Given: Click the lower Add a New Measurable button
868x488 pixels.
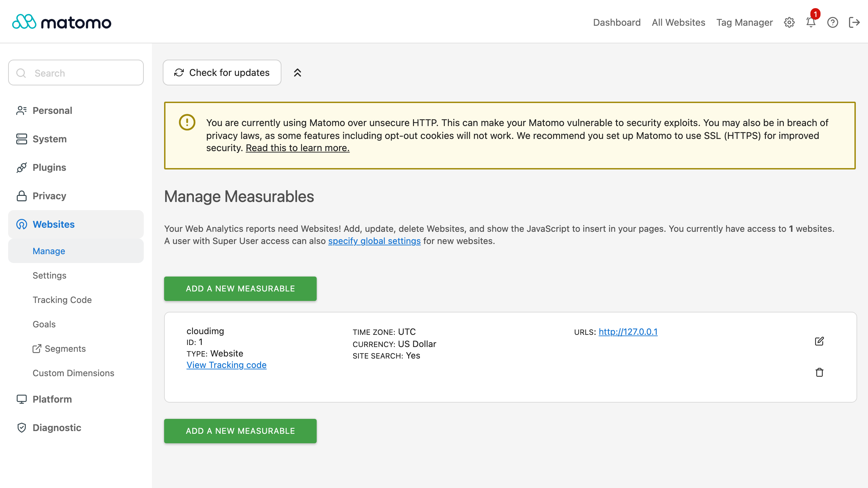Looking at the screenshot, I should pos(240,431).
